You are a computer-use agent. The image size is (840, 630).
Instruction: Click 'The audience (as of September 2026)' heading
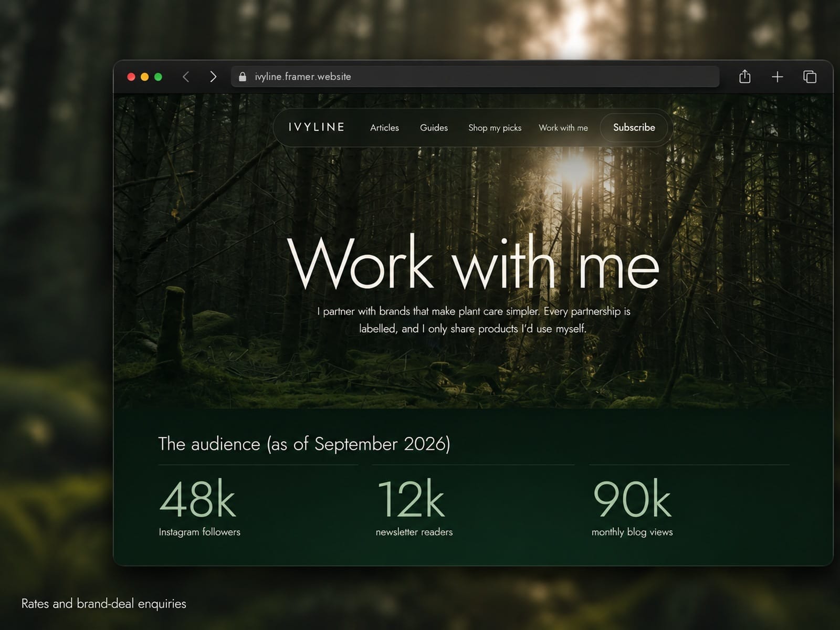304,444
